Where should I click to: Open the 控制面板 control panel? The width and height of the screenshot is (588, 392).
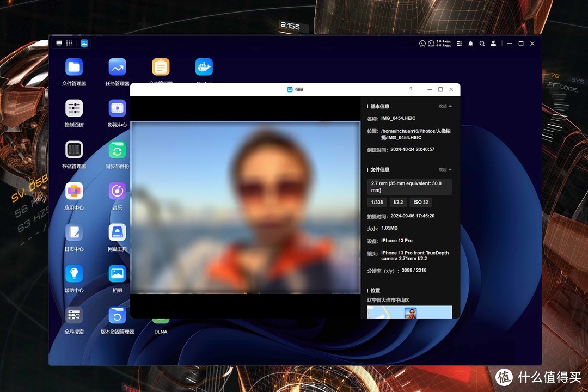[74, 108]
